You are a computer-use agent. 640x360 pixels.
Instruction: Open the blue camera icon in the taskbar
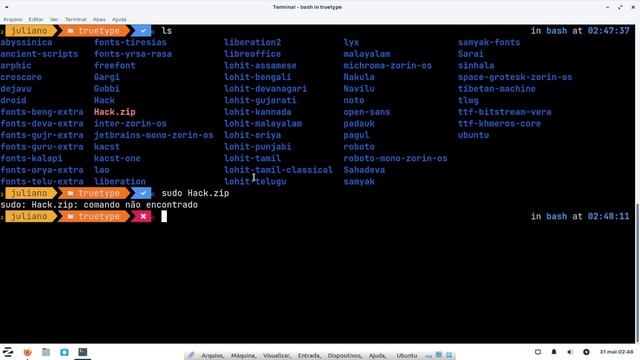(x=64, y=352)
